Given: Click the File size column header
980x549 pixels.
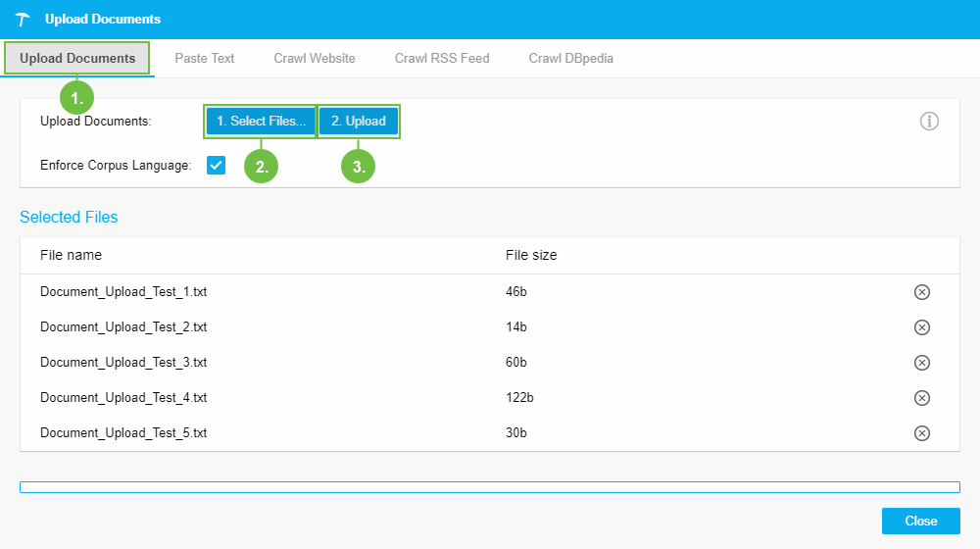Looking at the screenshot, I should 531,255.
